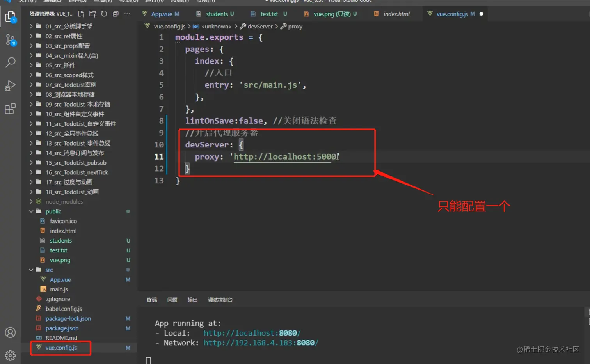The image size is (590, 364).
Task: Select vue.config.js in the explorer tree
Action: [x=61, y=348]
